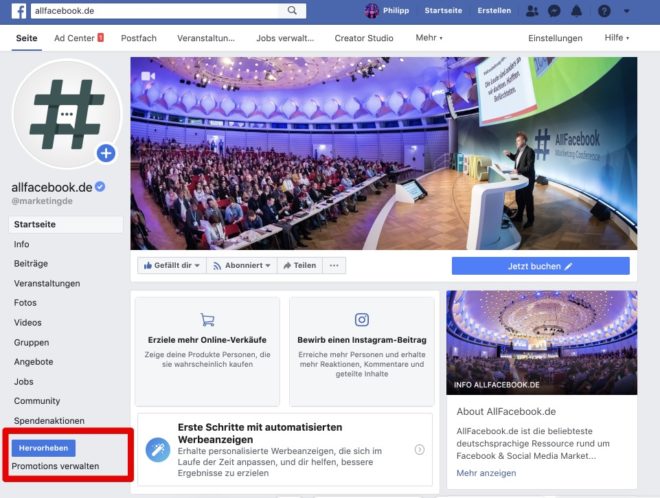Open friend requests icon
Viewport: 660px width, 498px height.
(532, 11)
